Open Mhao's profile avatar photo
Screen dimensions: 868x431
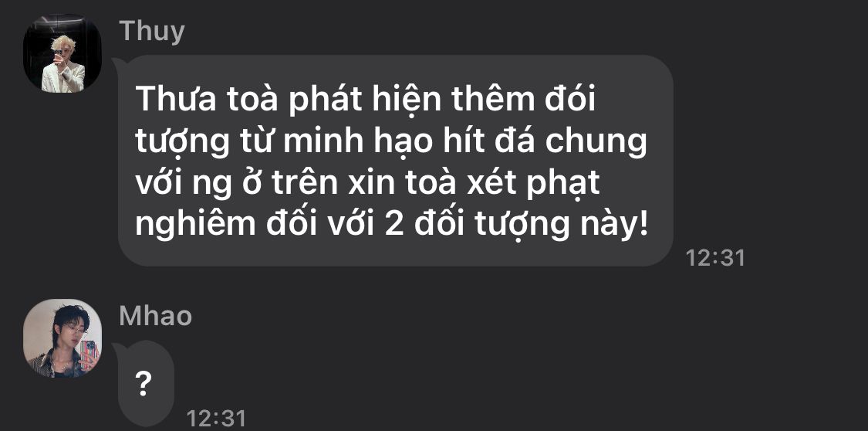tap(62, 338)
